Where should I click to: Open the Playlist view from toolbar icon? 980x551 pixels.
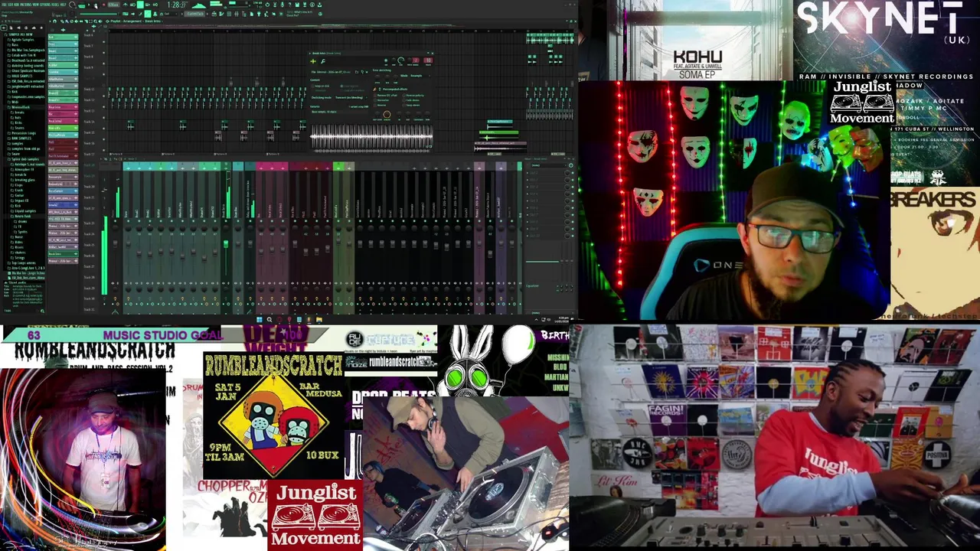(x=214, y=14)
